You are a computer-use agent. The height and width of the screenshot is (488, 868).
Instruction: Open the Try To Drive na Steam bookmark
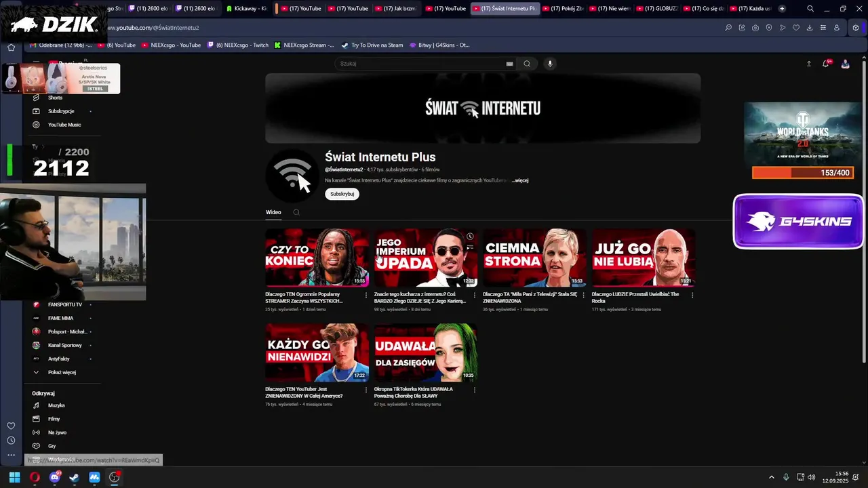tap(372, 45)
